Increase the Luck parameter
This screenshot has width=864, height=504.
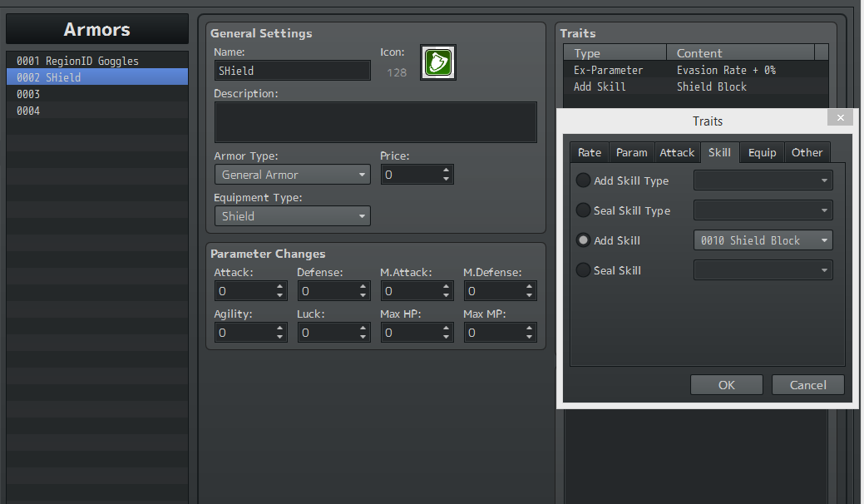tap(363, 328)
